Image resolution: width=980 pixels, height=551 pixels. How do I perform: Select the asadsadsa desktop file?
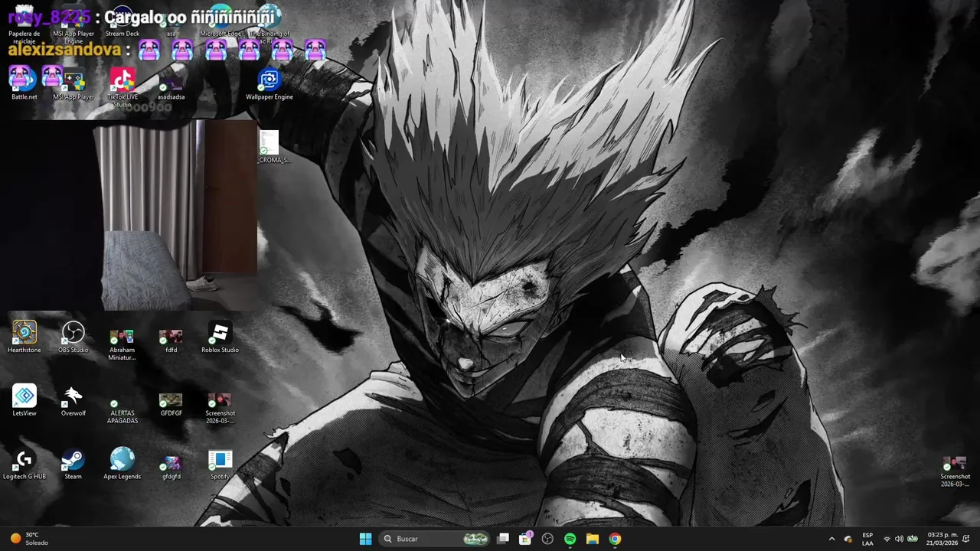(171, 86)
